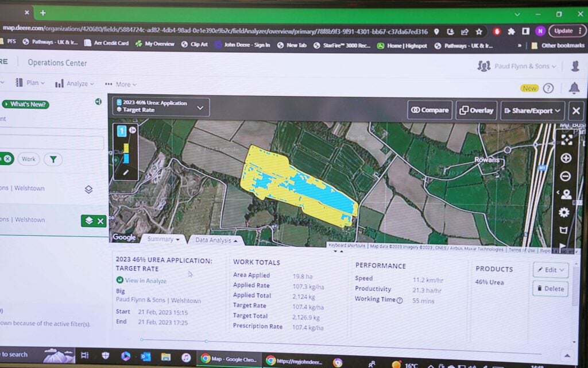
Task: Open the map settings gear
Action: coord(564,212)
